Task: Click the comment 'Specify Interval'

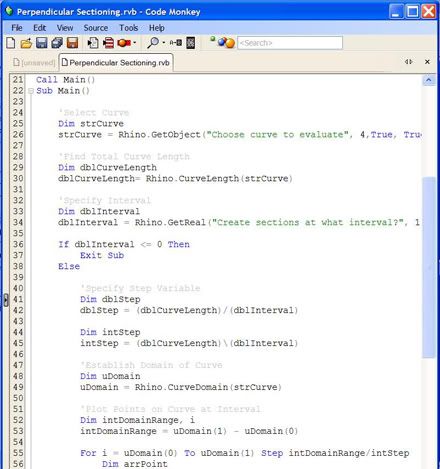Action: click(105, 200)
